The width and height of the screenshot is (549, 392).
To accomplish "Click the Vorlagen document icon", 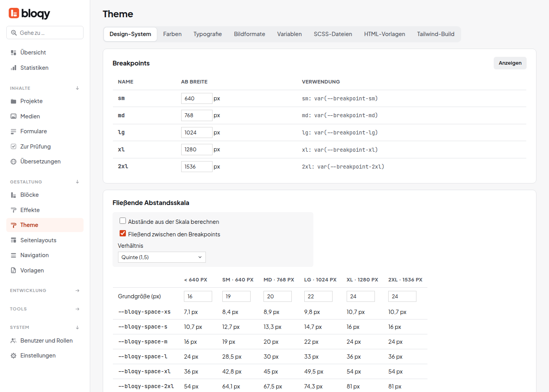I will [13, 270].
